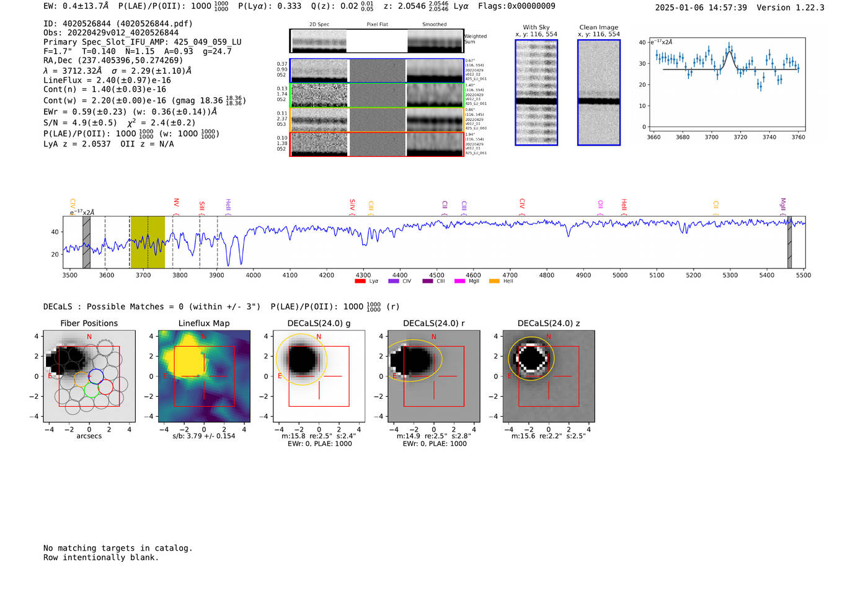Click the 'm:15.6 re:2.2" s:2.5"' caption

pos(549,436)
